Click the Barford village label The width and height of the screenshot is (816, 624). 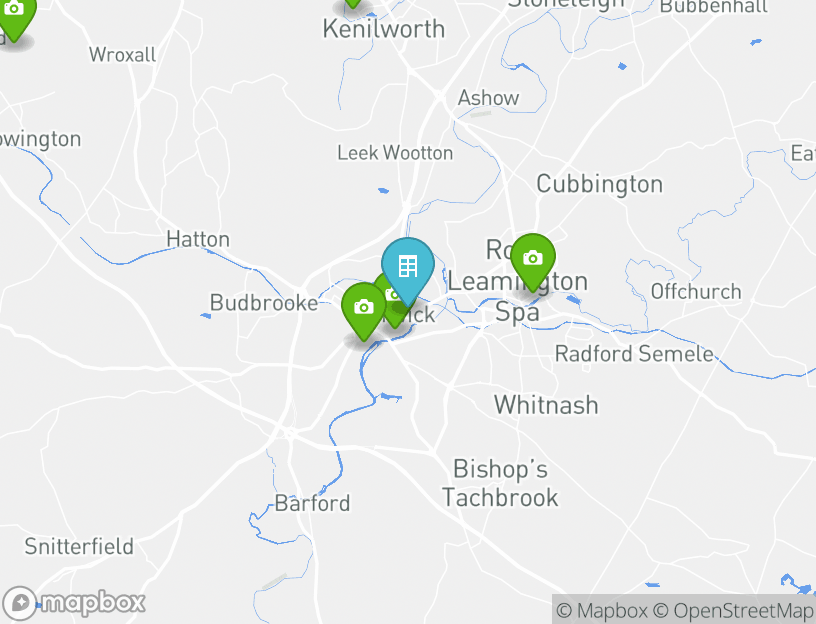tap(312, 503)
